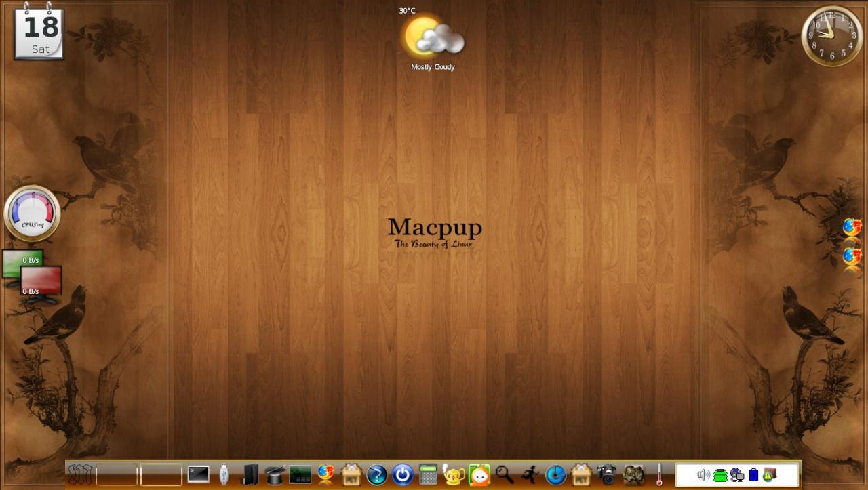Image resolution: width=868 pixels, height=490 pixels.
Task: Click the running man icon
Action: pyautogui.click(x=530, y=474)
